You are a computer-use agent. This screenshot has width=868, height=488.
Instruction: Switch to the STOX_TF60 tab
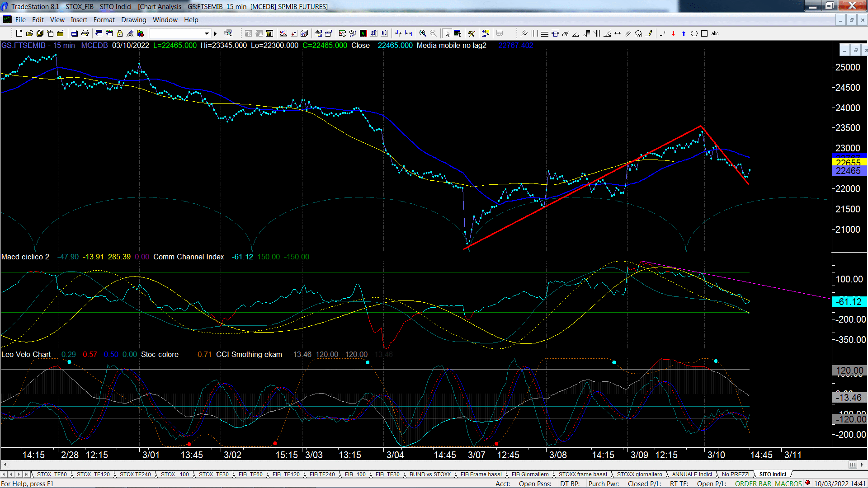point(52,474)
